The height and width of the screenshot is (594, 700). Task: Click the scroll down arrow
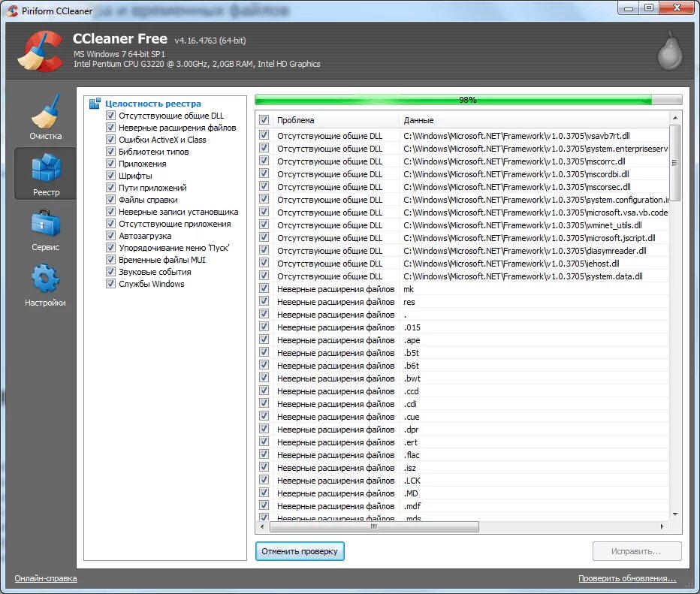675,514
